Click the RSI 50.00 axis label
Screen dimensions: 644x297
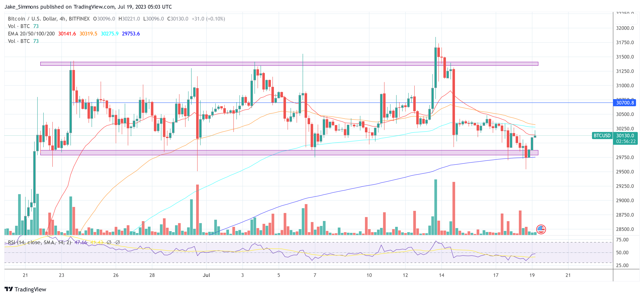[x=622, y=252]
